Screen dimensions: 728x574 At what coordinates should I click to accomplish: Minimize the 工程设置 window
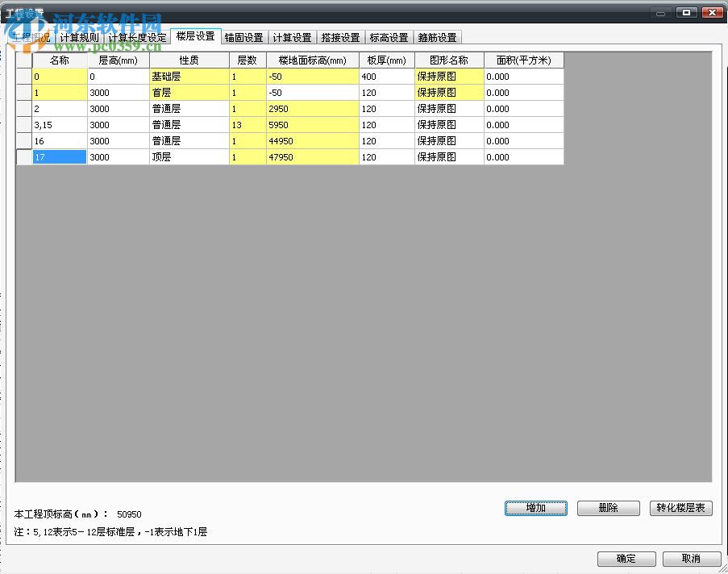660,12
